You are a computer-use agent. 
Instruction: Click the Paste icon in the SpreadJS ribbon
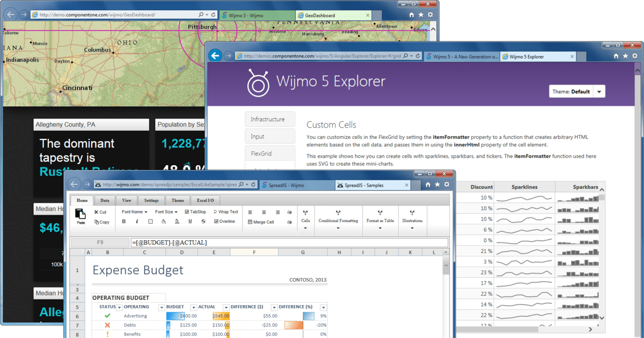point(80,215)
